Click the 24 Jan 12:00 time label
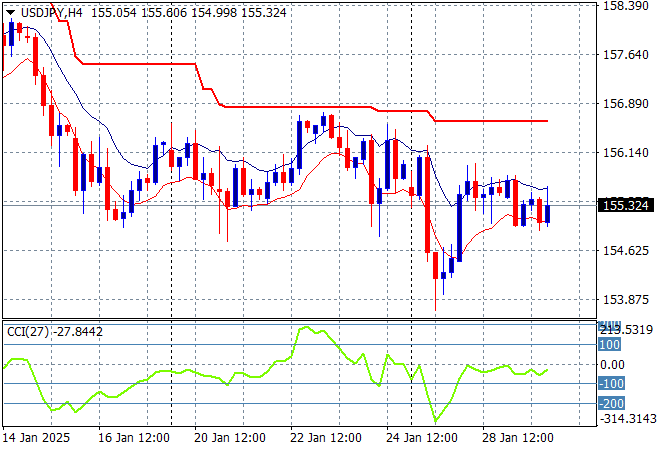This screenshot has width=660, height=450. point(421,438)
